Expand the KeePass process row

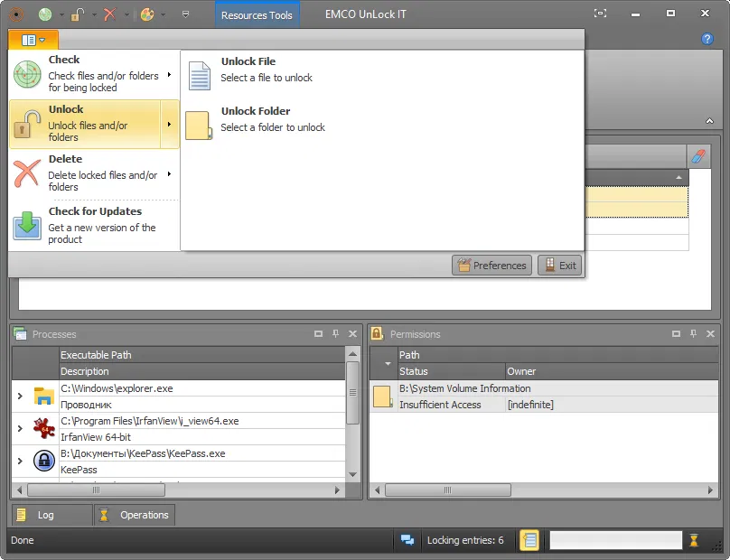pos(20,461)
